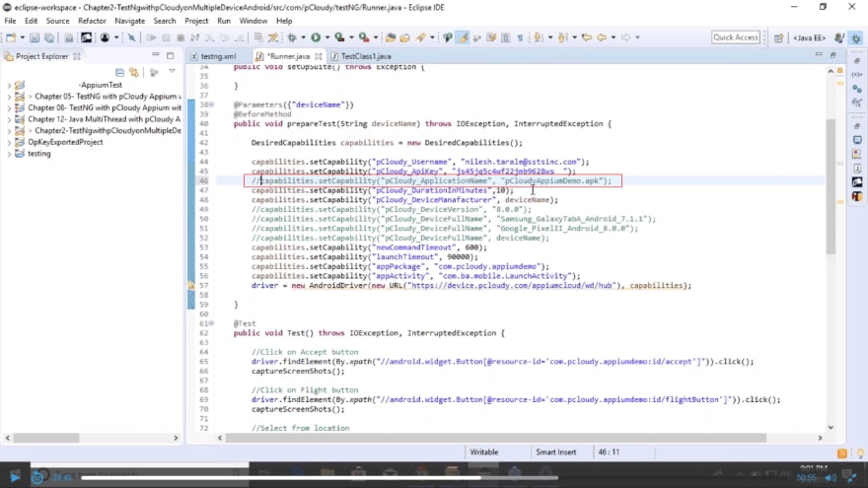Minimize the editor area
The image size is (868, 488).
pos(819,55)
